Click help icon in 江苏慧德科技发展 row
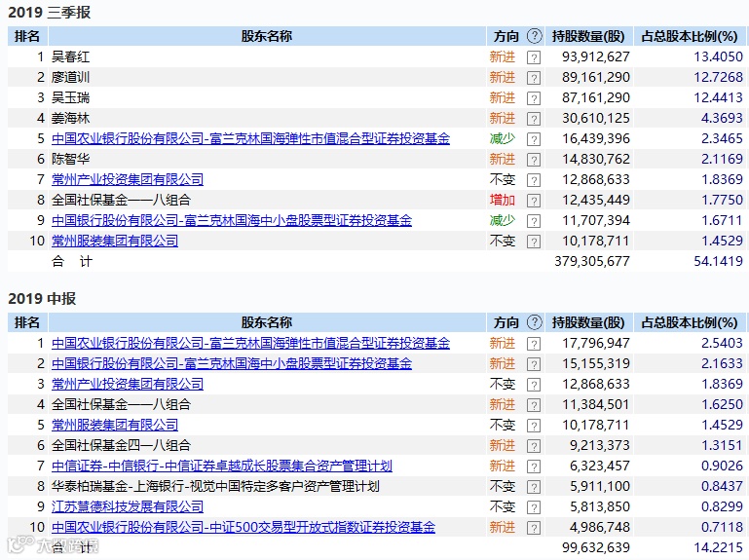The image size is (749, 560). pos(534,507)
